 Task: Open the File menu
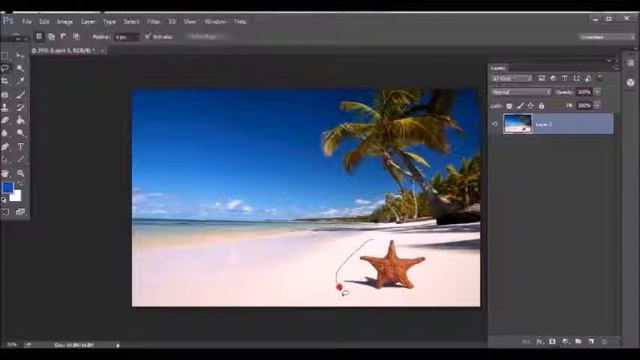[27, 21]
